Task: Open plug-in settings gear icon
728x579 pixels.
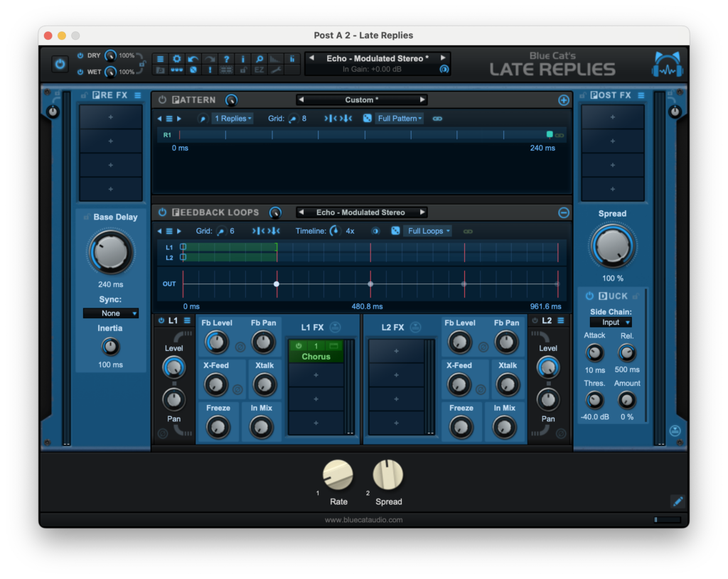Action: [x=176, y=59]
